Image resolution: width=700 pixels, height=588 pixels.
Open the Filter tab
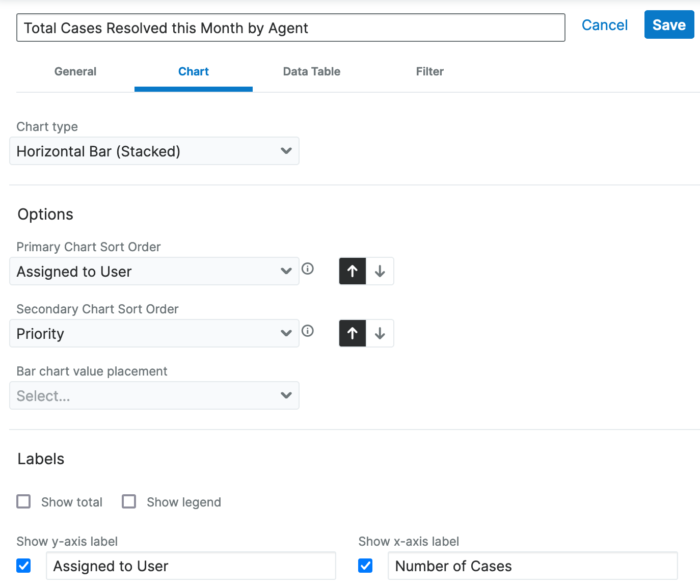pyautogui.click(x=429, y=71)
